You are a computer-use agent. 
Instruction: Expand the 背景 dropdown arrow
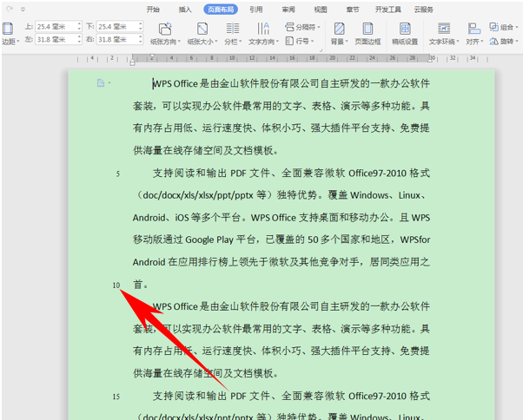[347, 42]
